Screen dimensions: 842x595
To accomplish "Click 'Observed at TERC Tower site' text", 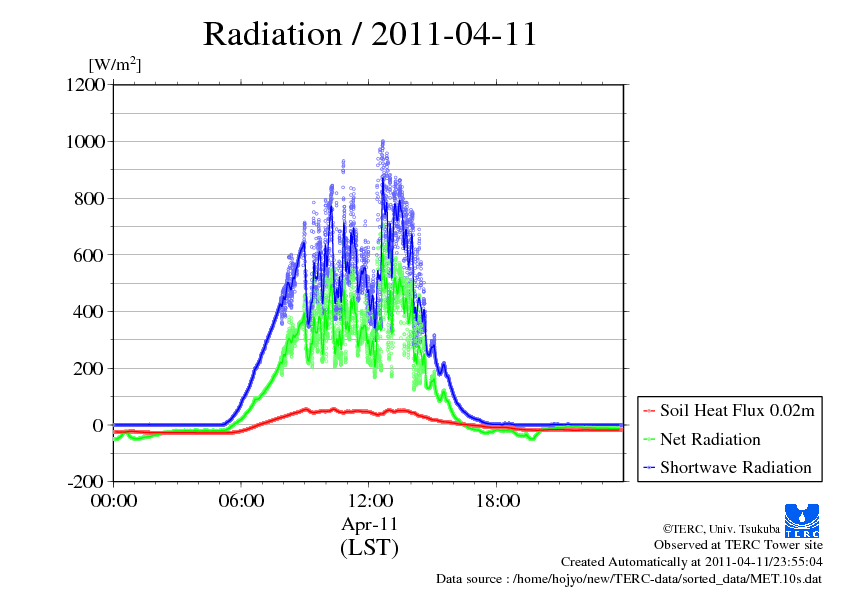I will pyautogui.click(x=738, y=545).
